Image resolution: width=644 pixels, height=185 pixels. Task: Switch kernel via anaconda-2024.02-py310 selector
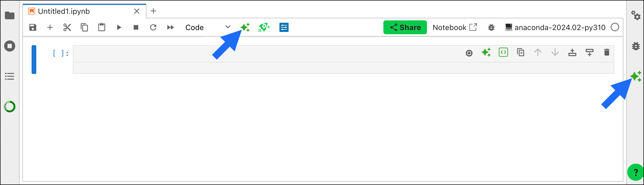555,27
